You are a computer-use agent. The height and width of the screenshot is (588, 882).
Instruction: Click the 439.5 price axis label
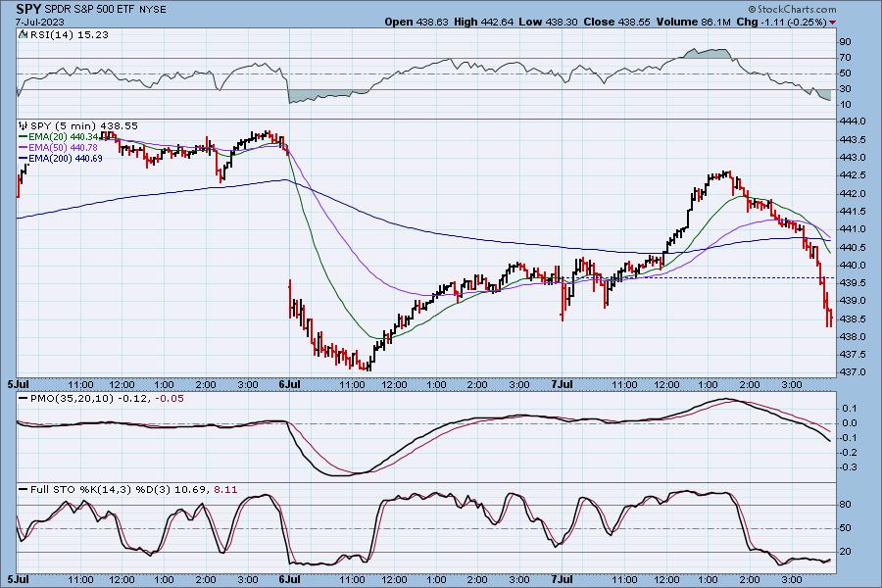[854, 283]
